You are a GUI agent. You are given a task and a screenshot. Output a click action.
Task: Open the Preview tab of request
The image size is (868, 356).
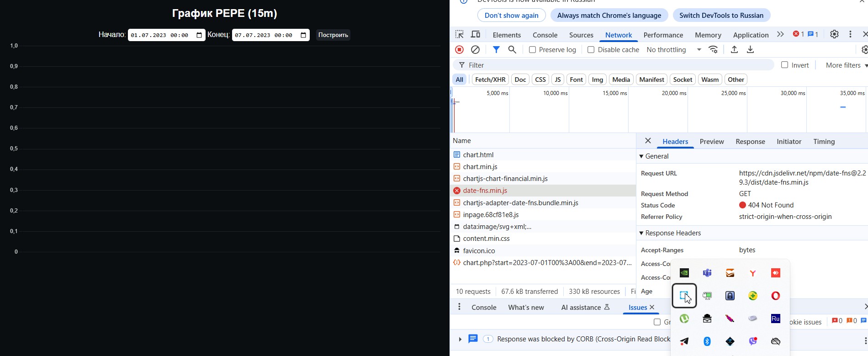[712, 141]
